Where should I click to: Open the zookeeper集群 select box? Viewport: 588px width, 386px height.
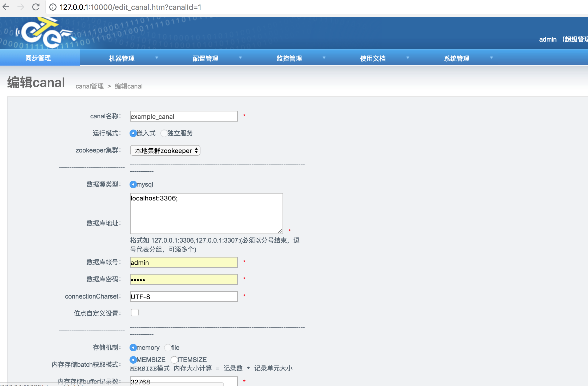(x=165, y=151)
